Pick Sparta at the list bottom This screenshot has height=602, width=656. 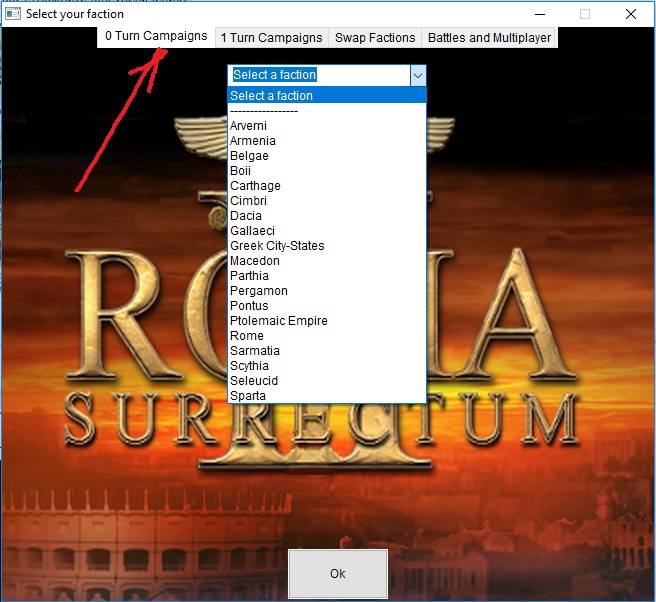(327, 395)
